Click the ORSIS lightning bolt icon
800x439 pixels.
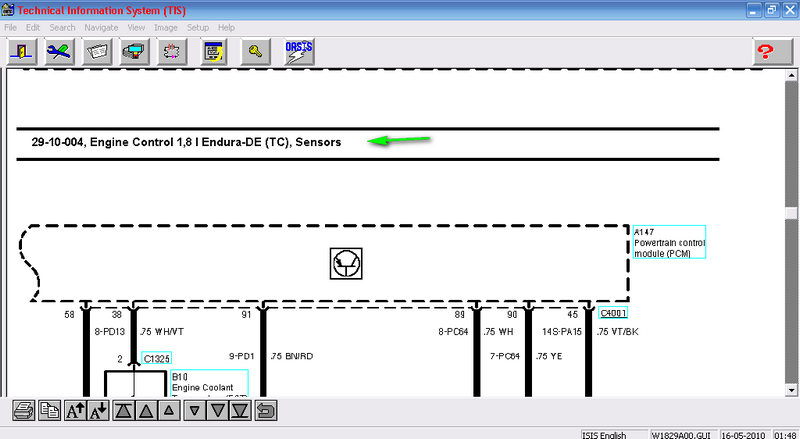[x=297, y=51]
